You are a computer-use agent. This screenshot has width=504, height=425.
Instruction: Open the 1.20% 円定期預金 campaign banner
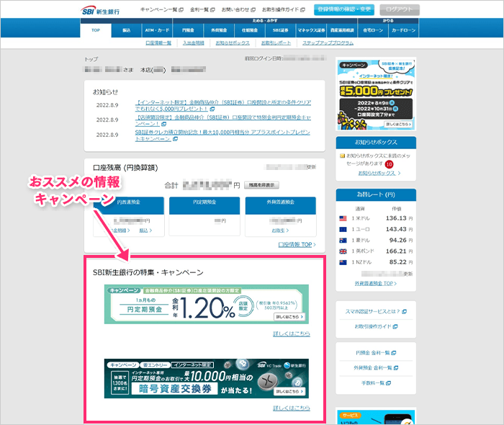(207, 304)
